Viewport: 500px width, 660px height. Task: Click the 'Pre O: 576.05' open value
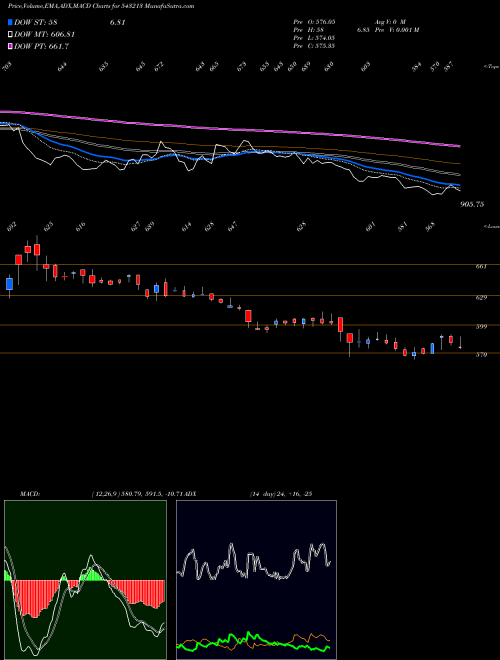tap(314, 21)
